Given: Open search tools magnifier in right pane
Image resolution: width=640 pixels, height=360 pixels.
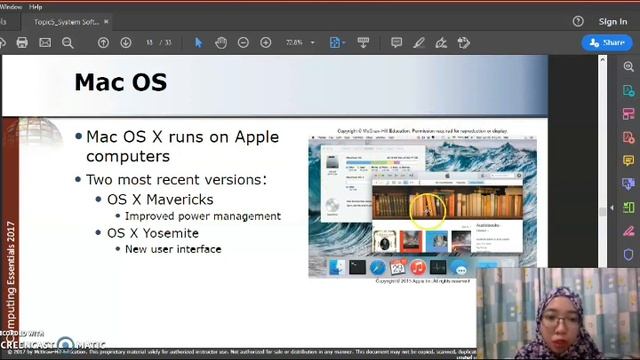Looking at the screenshot, I should tap(629, 67).
